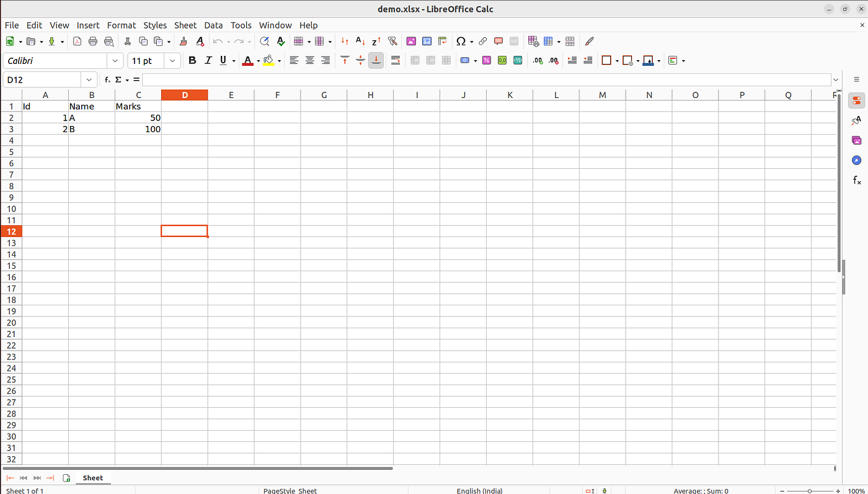This screenshot has height=494, width=868.
Task: Click the Sum button in the formula bar
Action: [118, 79]
